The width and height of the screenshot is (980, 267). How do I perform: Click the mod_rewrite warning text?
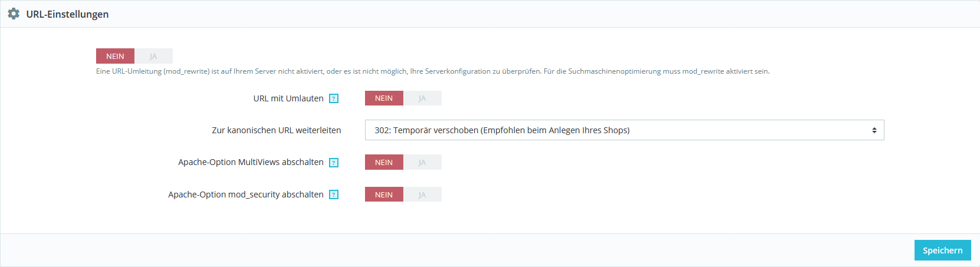coord(432,71)
